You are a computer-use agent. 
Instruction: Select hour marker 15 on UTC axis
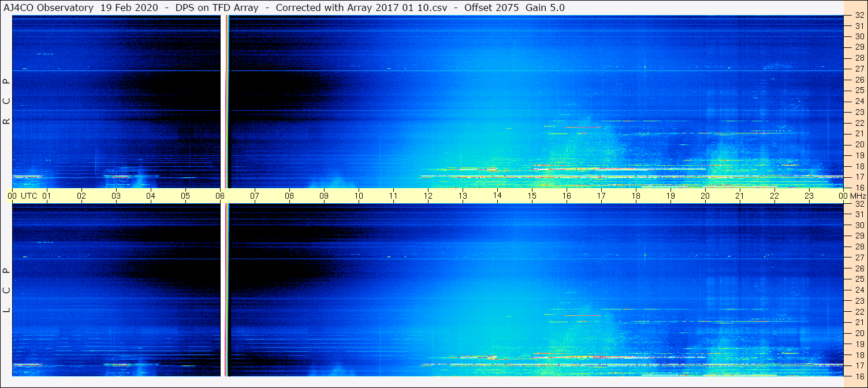[x=532, y=196]
